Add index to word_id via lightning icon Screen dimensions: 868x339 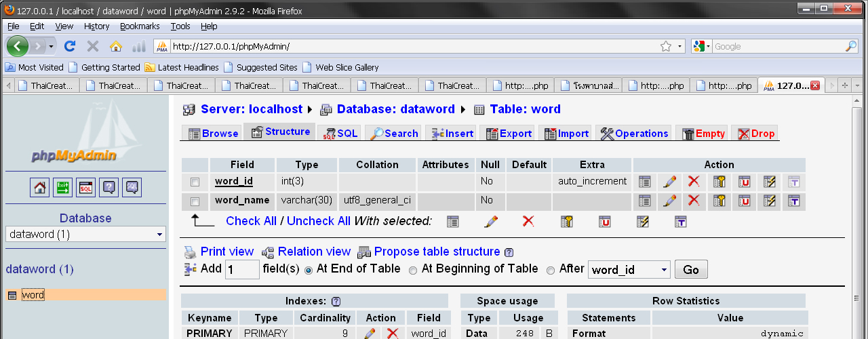pos(769,182)
